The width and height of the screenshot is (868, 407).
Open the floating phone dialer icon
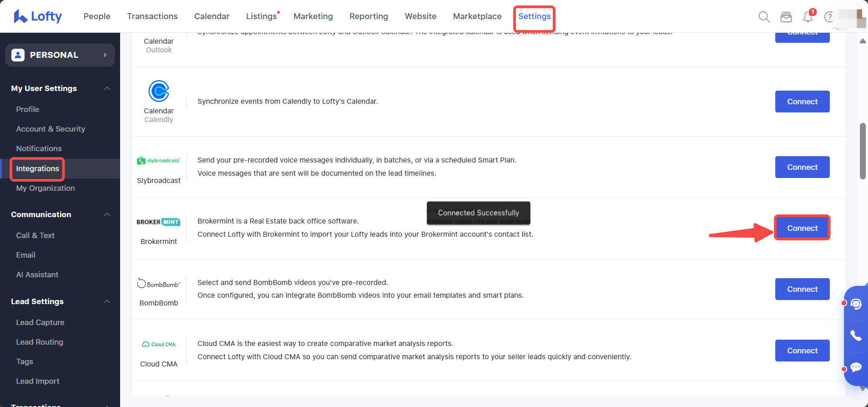point(856,336)
